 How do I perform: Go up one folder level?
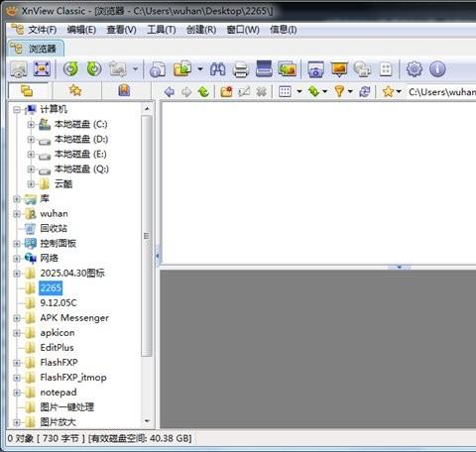tap(203, 91)
